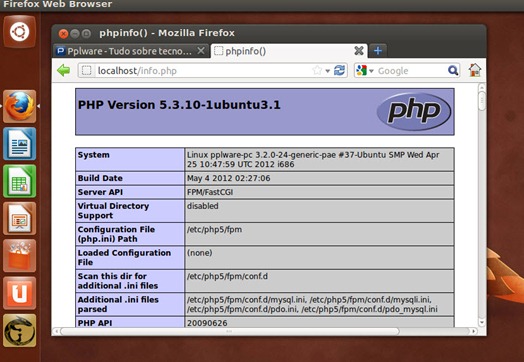Go back with the green arrow
The height and width of the screenshot is (362, 524).
[63, 71]
